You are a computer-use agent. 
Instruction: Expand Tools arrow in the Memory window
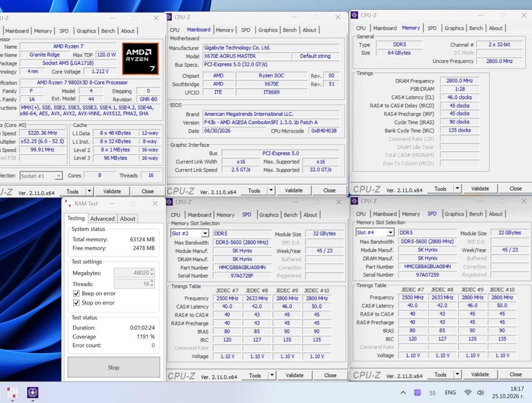(458, 189)
